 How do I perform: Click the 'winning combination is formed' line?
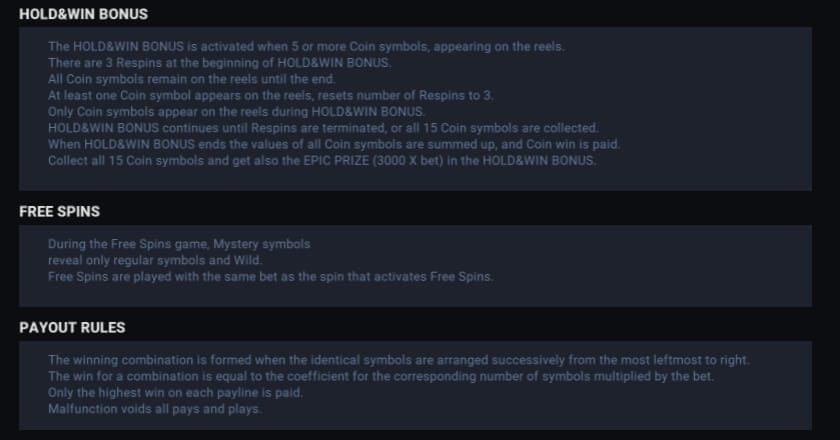point(398,360)
